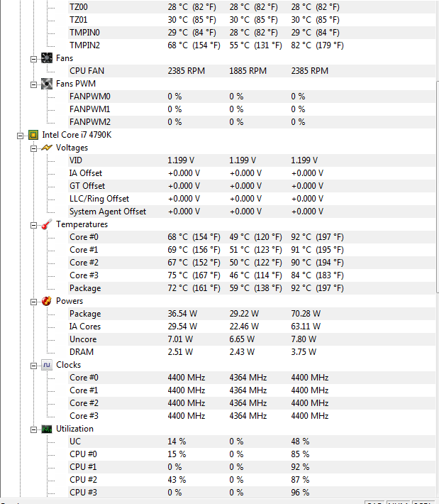Click the Voltages lightning bolt icon
Viewport: 439px width, 504px height.
click(47, 148)
